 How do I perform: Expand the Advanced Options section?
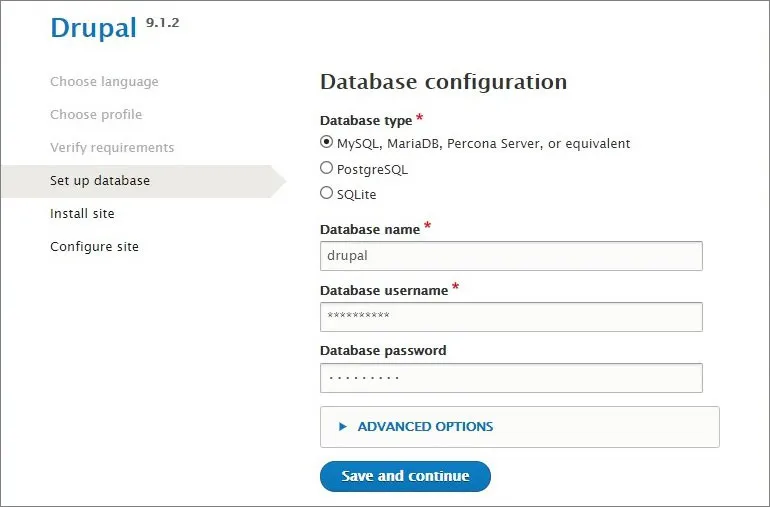tap(425, 426)
